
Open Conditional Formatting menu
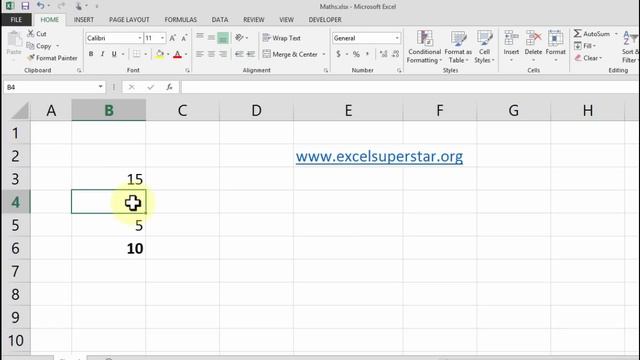[424, 46]
